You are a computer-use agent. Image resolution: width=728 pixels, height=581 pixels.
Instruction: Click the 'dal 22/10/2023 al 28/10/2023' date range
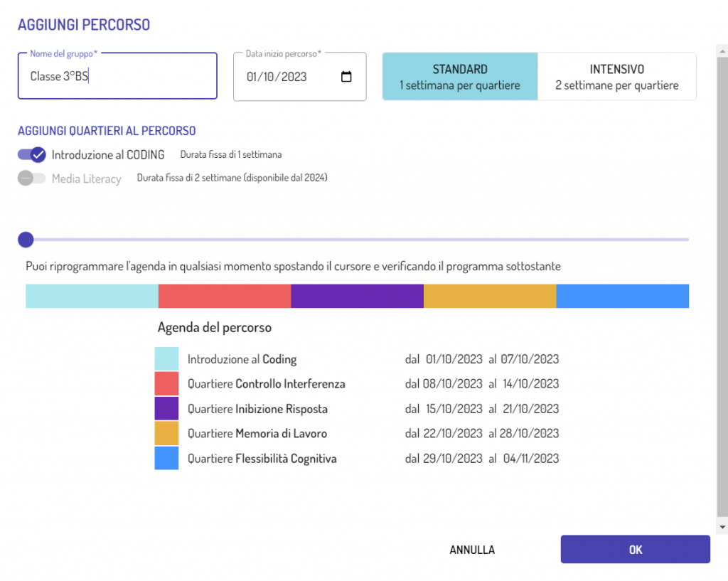coord(482,433)
